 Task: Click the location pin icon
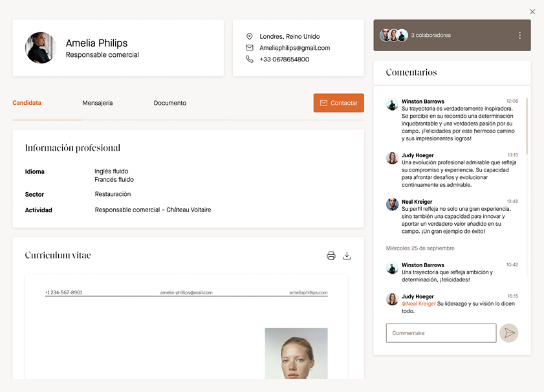click(250, 37)
